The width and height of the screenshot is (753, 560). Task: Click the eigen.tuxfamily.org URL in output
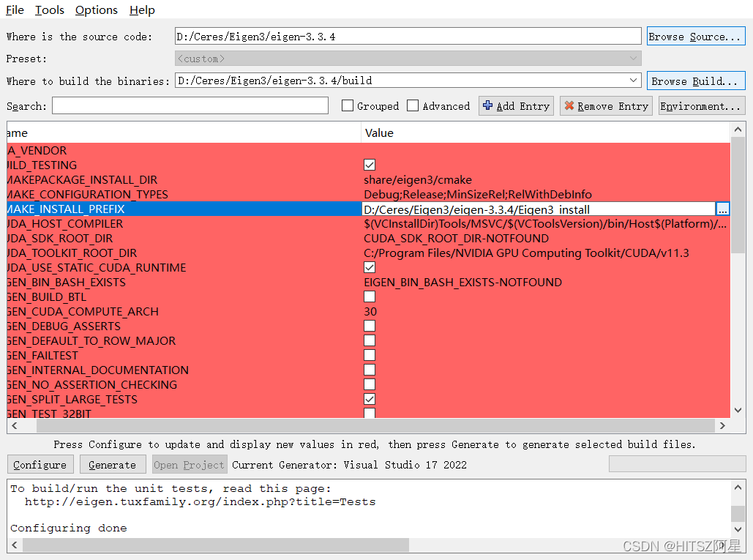tap(201, 502)
